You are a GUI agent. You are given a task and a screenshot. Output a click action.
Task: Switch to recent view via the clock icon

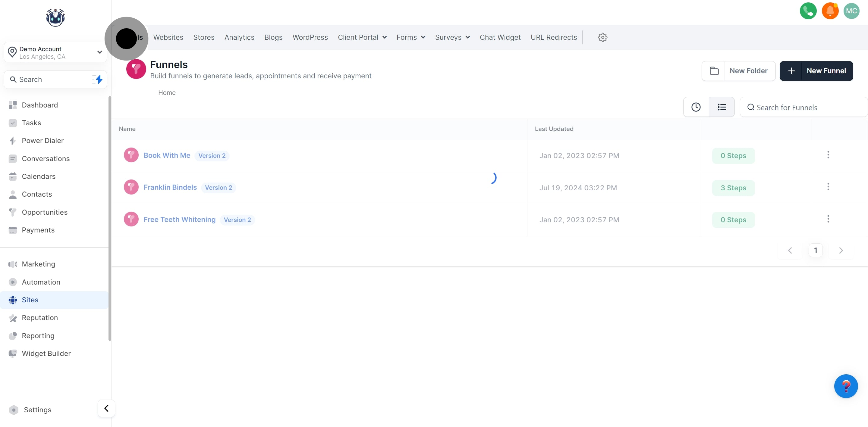(x=696, y=107)
